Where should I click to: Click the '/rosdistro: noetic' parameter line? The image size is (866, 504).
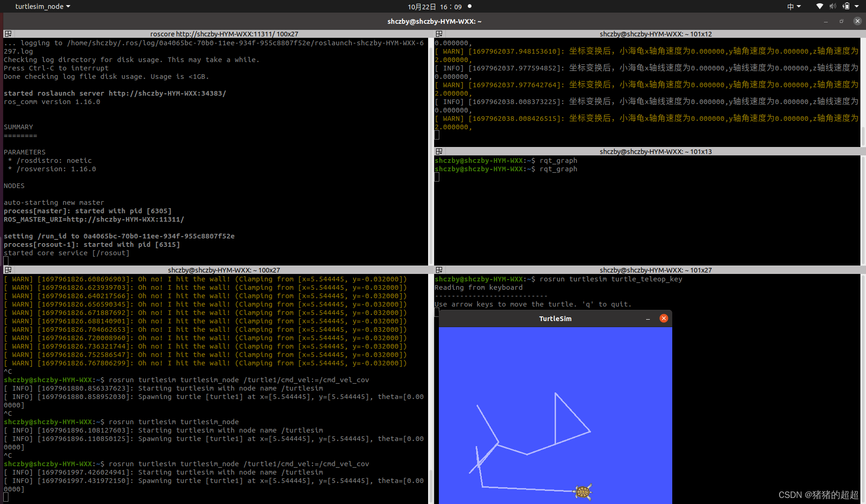click(50, 161)
